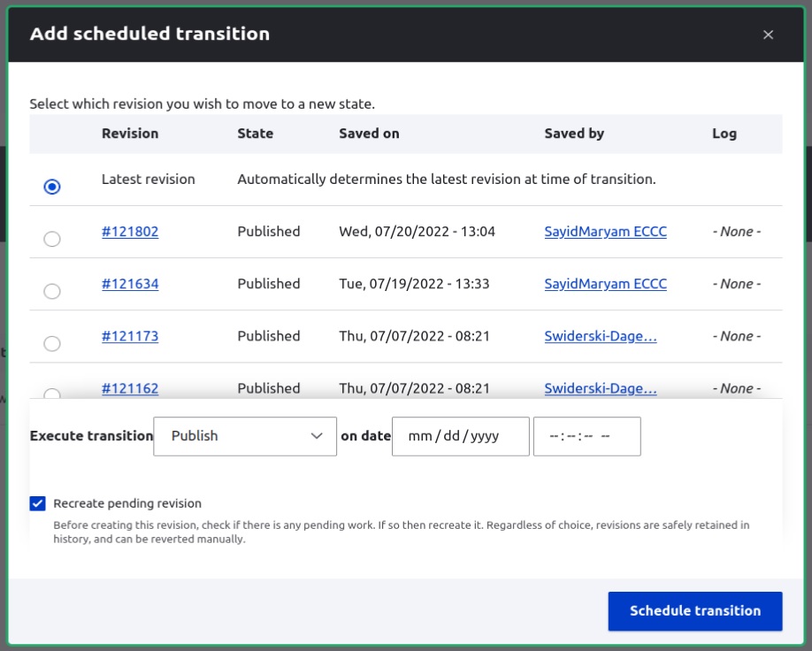Open revision #121802 link
Screen dimensions: 812x651
(130, 231)
